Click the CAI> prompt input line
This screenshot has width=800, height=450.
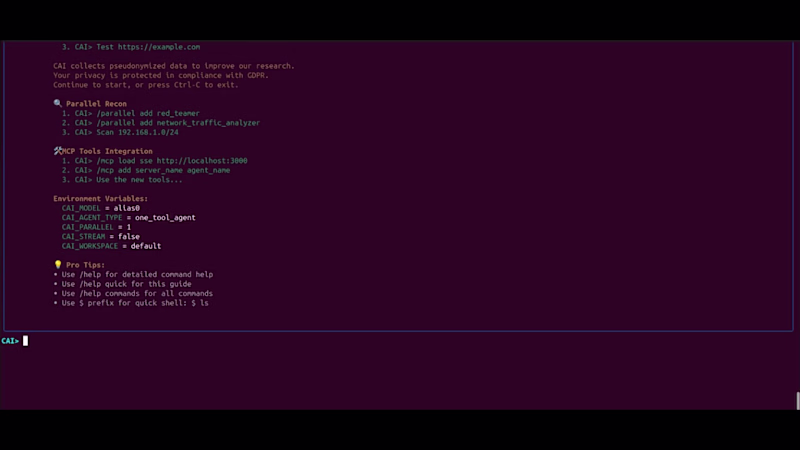(398, 341)
